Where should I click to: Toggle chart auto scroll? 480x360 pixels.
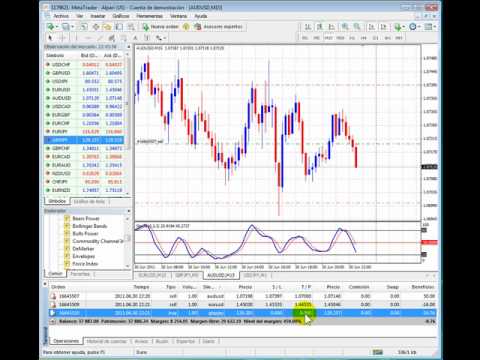coord(372,27)
